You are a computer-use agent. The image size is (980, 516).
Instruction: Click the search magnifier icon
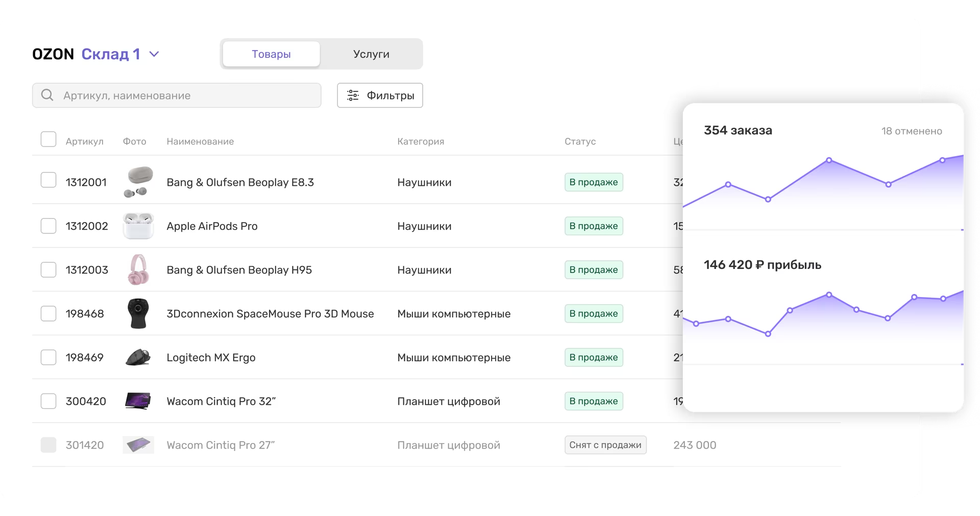[x=47, y=95]
